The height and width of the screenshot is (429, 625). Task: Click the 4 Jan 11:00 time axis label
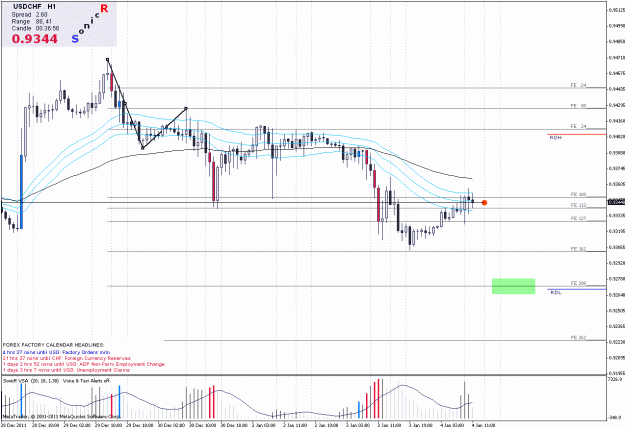(483, 425)
